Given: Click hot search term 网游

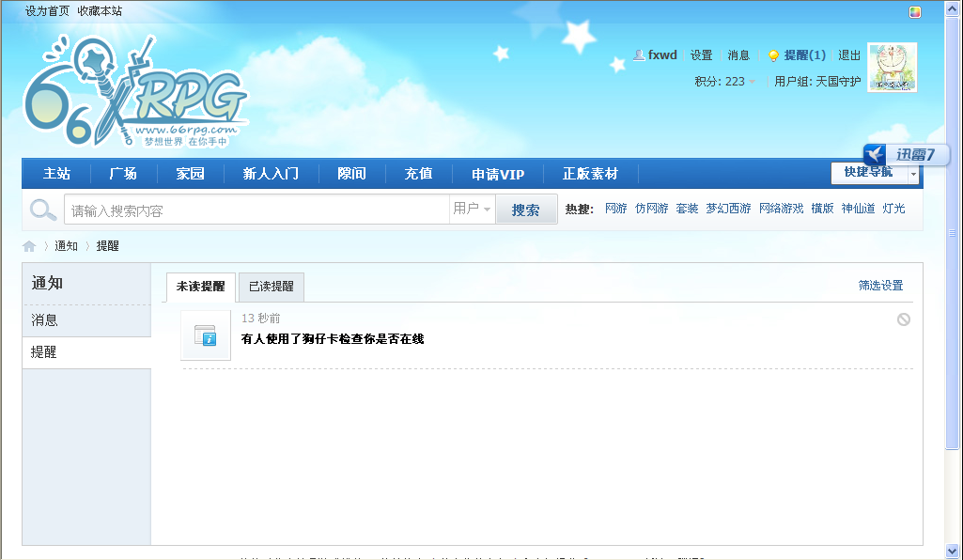Looking at the screenshot, I should click(x=616, y=209).
